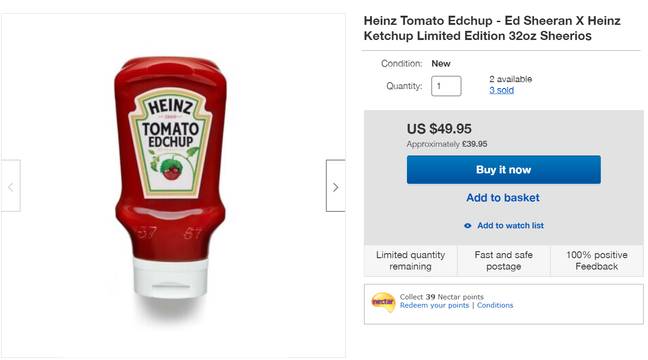The height and width of the screenshot is (360, 648).
Task: Click the Limited quantity remaining badge
Action: (410, 260)
